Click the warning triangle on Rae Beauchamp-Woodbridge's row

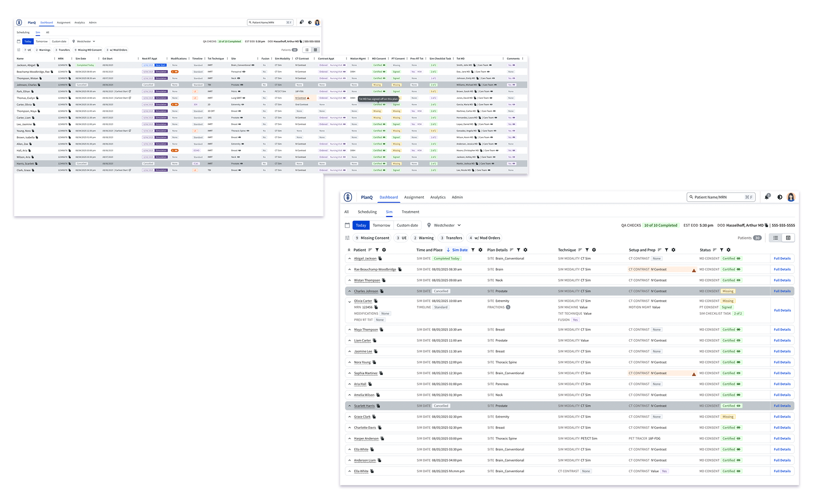coord(694,269)
